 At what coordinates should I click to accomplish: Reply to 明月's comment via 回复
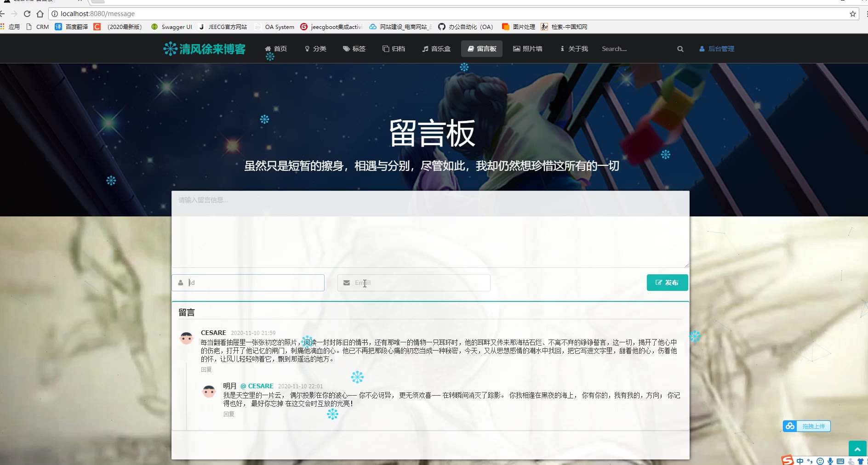229,414
